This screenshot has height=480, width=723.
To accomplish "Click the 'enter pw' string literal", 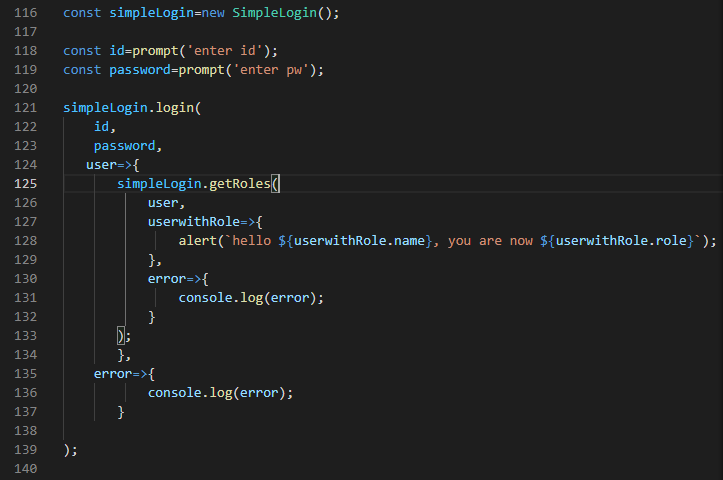I will point(271,70).
